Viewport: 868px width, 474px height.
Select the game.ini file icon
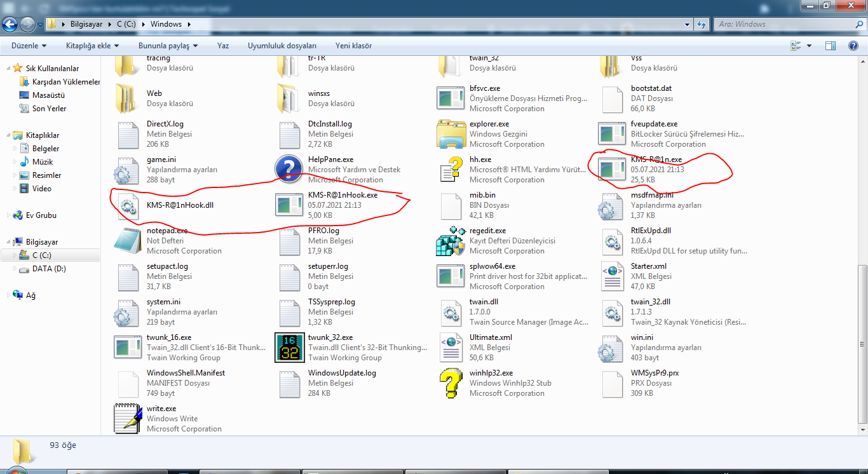pyautogui.click(x=128, y=170)
